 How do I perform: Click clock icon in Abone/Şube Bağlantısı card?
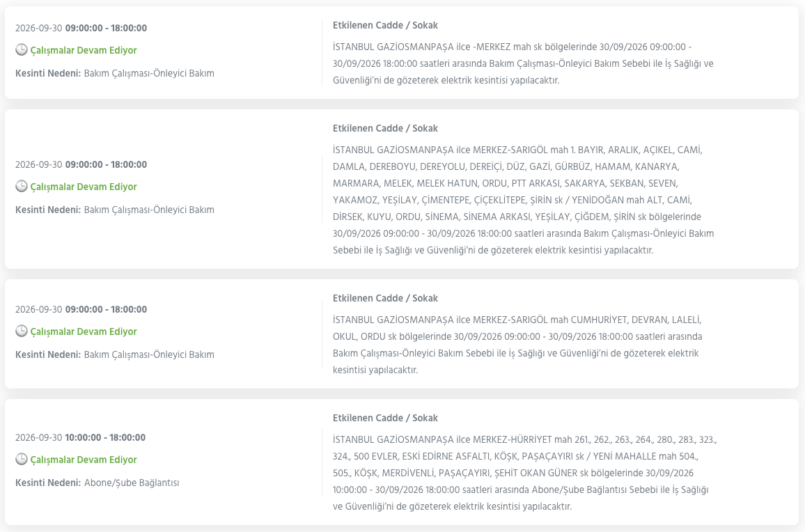click(x=21, y=459)
